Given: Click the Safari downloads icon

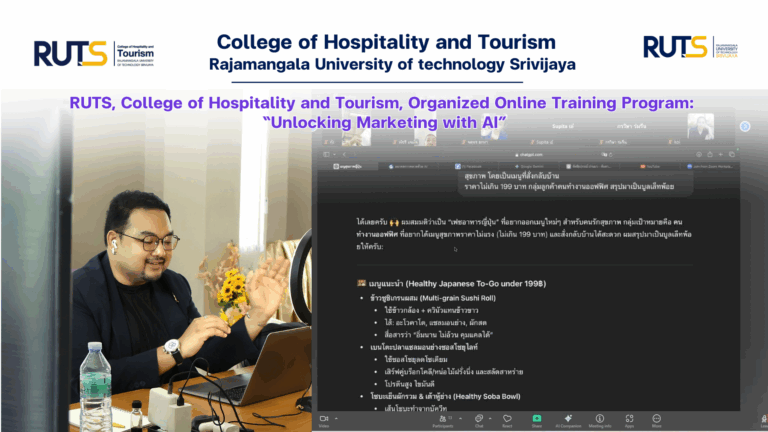Looking at the screenshot, I should pyautogui.click(x=699, y=154).
